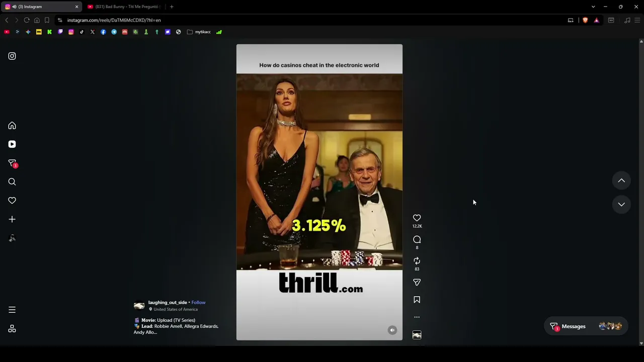The image size is (644, 362).
Task: Toggle reel sound with the speaker button
Action: [392, 330]
